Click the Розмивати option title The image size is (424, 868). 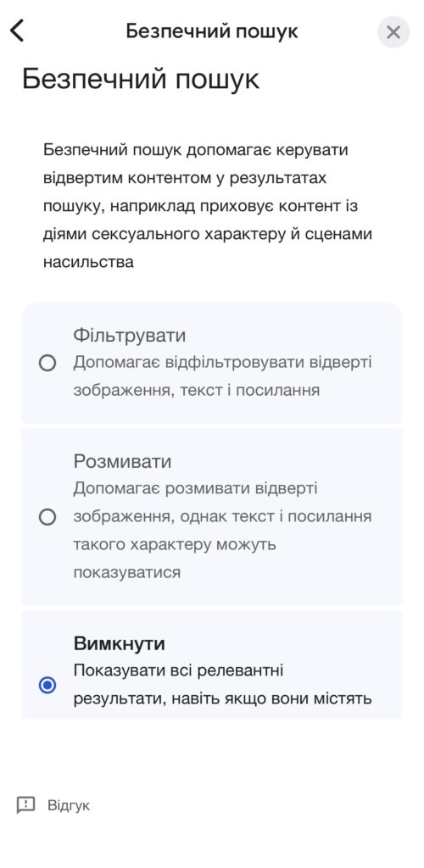(x=122, y=462)
